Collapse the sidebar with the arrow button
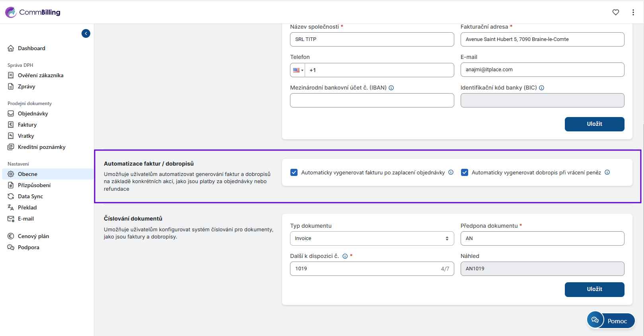Screen dimensions: 644x336 pyautogui.click(x=86, y=33)
